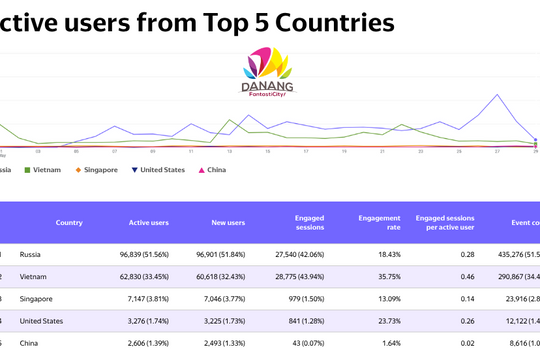The height and width of the screenshot is (360, 540).
Task: Toggle Singapore orange diamond legend marker
Action: (x=78, y=170)
